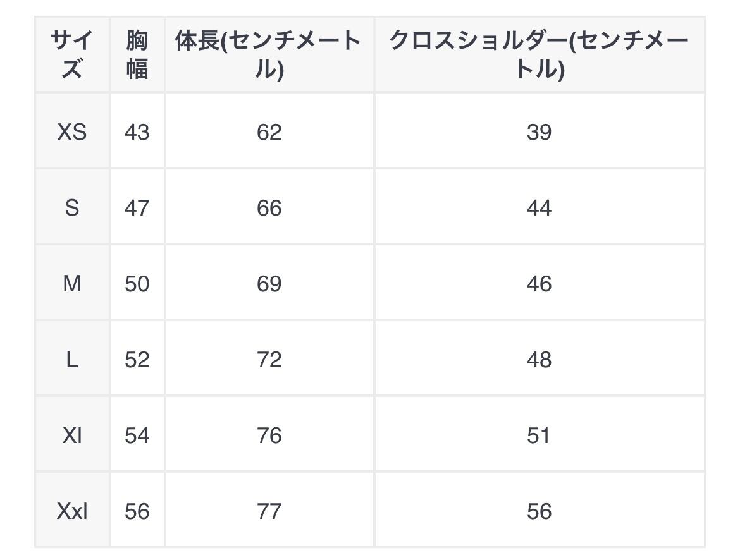Click the 体長(センチメートル) column header
Image resolution: width=740 pixels, height=560 pixels.
[x=269, y=54]
